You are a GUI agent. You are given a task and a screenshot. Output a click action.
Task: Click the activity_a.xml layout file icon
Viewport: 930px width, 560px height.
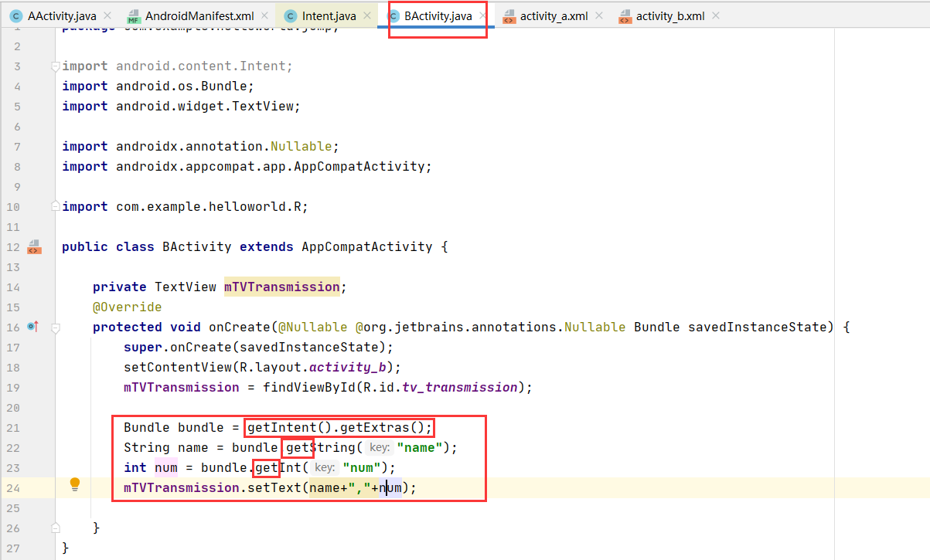[x=509, y=16]
